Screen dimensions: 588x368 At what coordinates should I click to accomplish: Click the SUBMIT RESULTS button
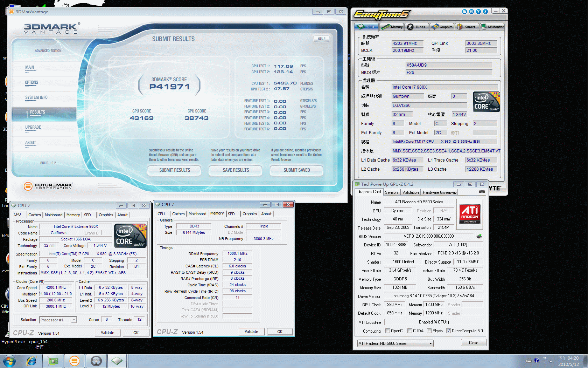tap(175, 170)
